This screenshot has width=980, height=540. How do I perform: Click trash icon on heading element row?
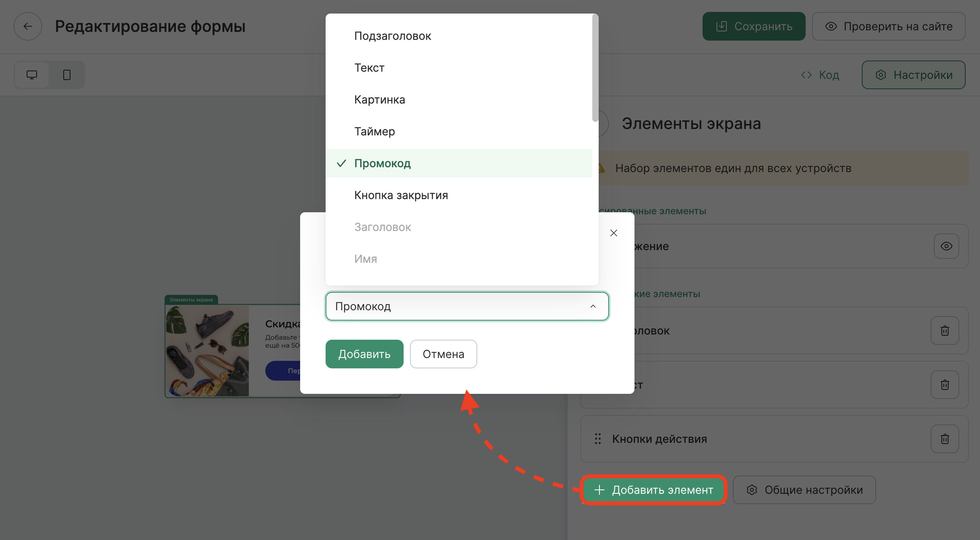945,331
